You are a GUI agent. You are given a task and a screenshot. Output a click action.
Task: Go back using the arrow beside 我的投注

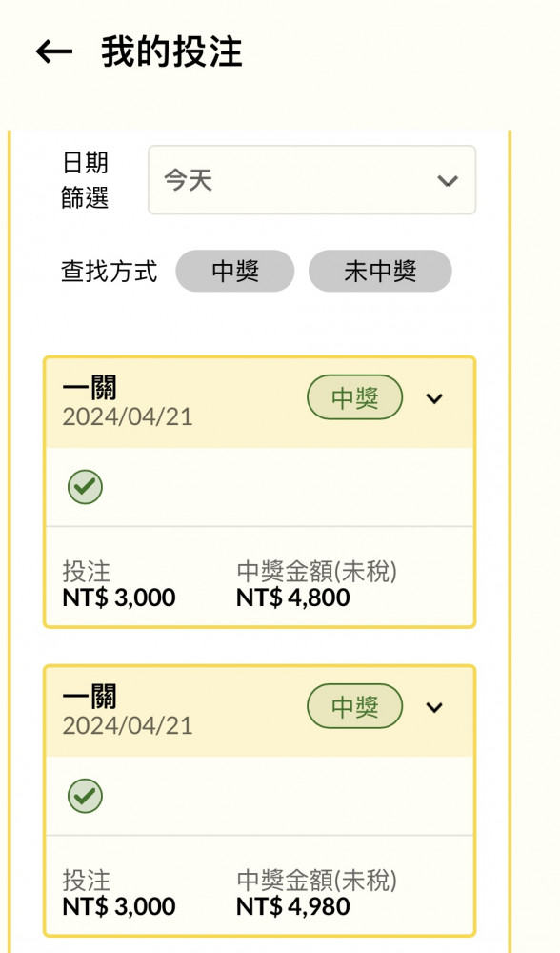pos(54,51)
